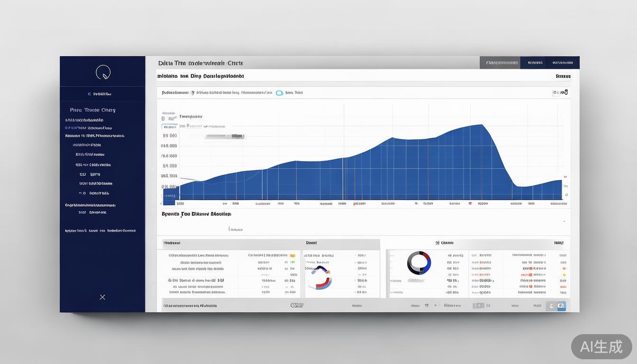Click the blue icon in bottom-right corner

(562, 306)
